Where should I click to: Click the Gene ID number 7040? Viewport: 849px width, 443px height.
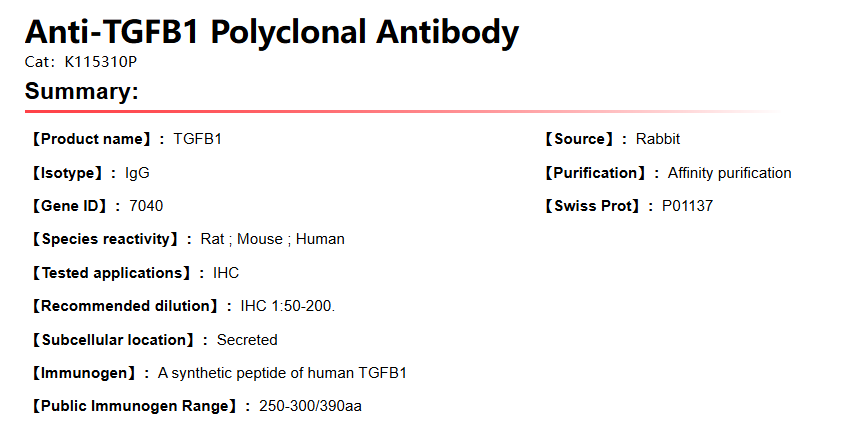(146, 206)
